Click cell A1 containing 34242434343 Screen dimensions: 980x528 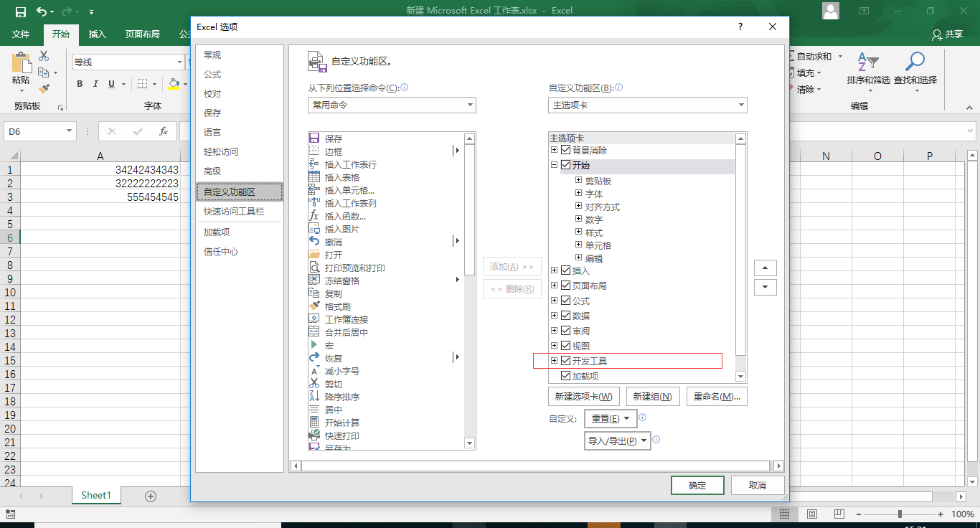click(x=100, y=170)
